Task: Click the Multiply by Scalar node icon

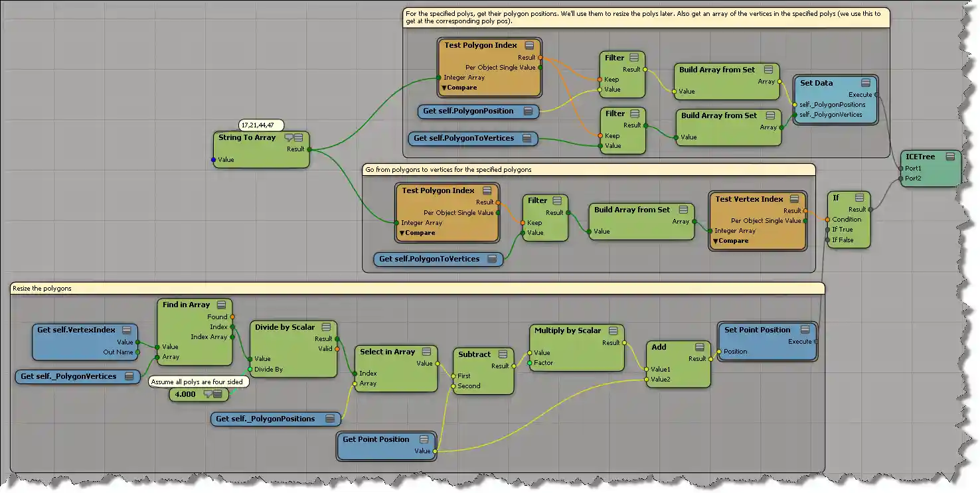Action: [x=613, y=330]
